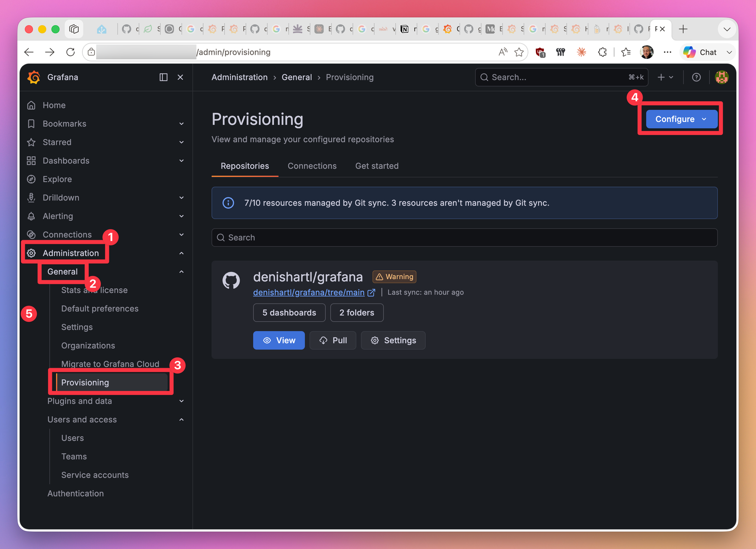Click the Connections sidebar icon

coord(31,235)
